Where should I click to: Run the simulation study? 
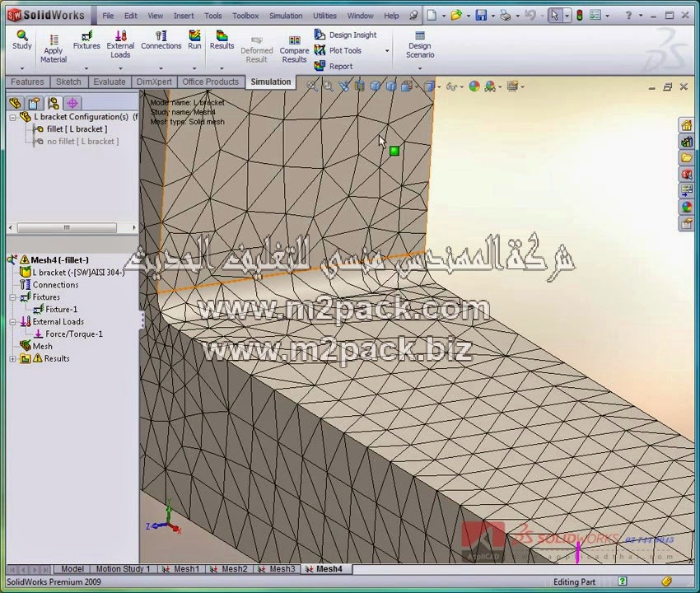pos(194,40)
